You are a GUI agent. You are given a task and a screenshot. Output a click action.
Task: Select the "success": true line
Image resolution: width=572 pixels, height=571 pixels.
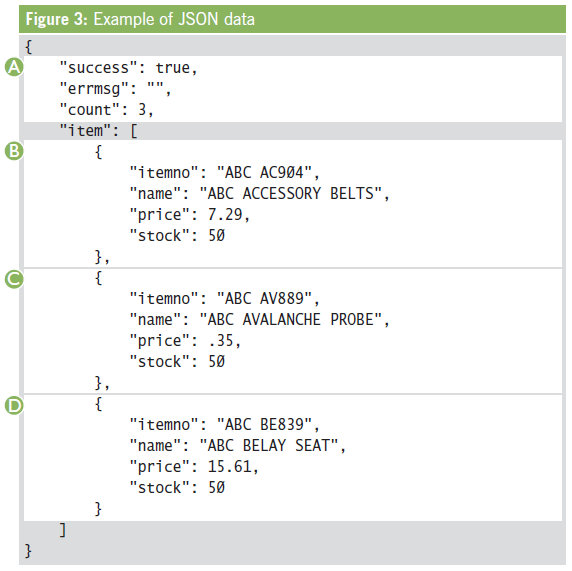tap(128, 68)
